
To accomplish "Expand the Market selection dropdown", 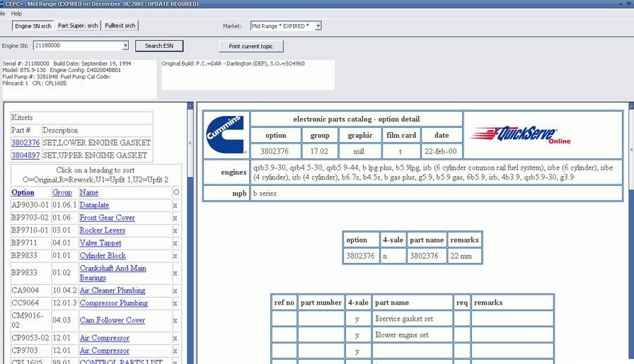I will point(318,26).
